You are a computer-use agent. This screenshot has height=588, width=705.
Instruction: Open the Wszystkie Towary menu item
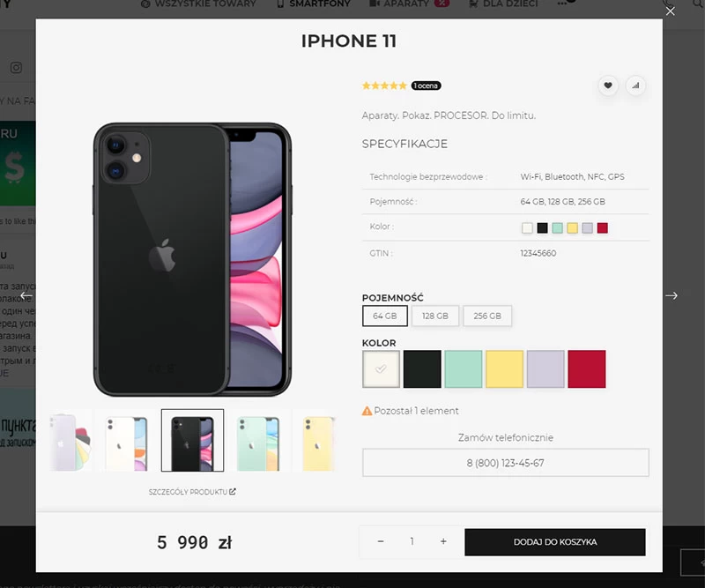tap(198, 4)
